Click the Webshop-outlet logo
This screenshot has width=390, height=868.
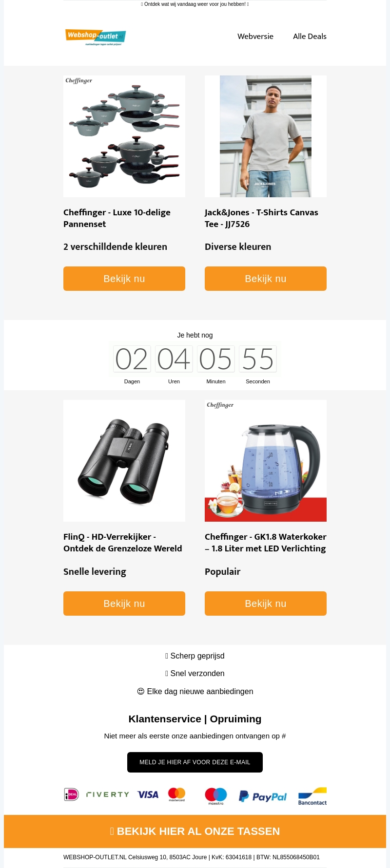click(x=96, y=37)
